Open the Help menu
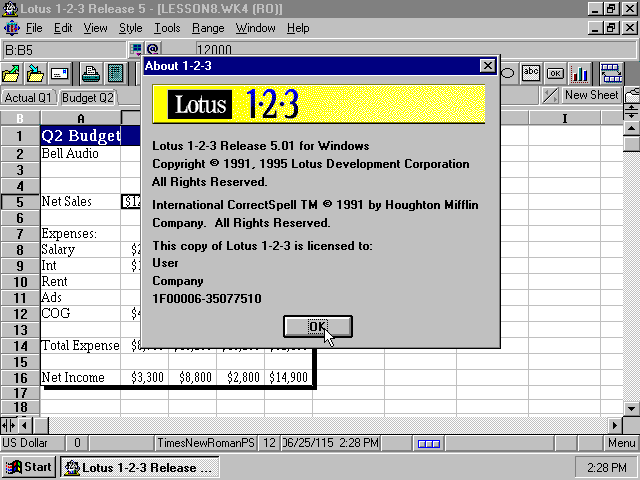This screenshot has height=480, width=640. coord(298,28)
